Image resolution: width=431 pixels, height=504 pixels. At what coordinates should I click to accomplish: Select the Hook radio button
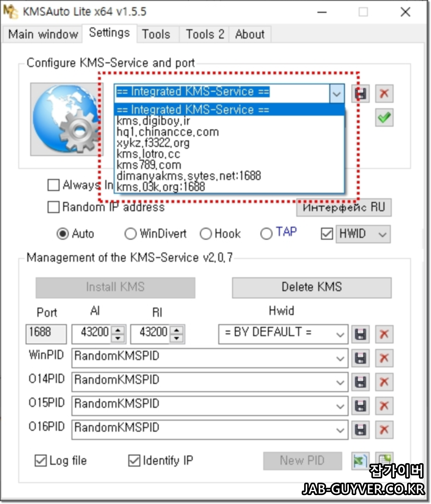tap(206, 234)
